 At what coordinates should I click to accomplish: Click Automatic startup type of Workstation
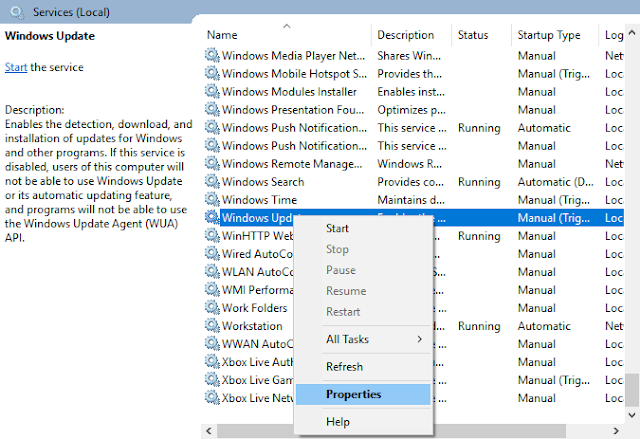click(x=544, y=326)
